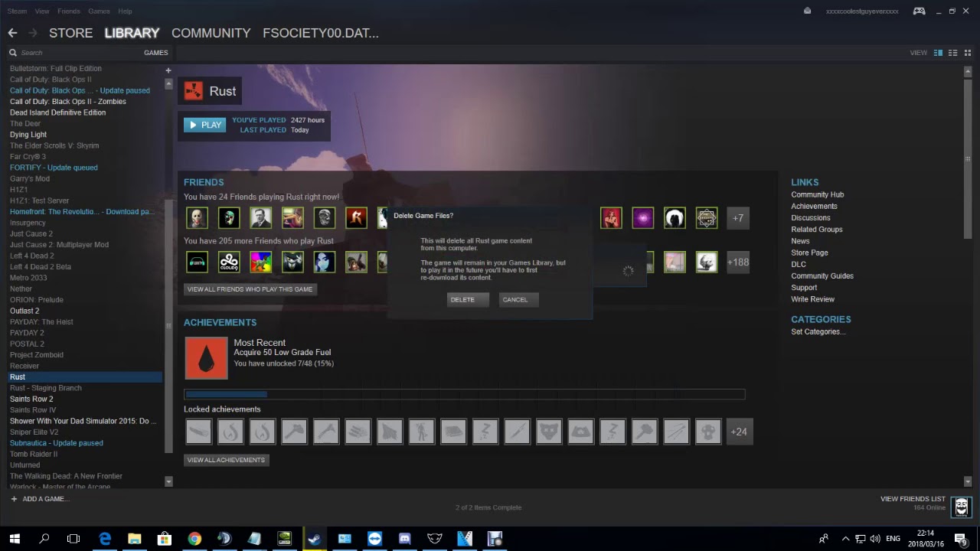Go to the STORE tab

pyautogui.click(x=70, y=33)
